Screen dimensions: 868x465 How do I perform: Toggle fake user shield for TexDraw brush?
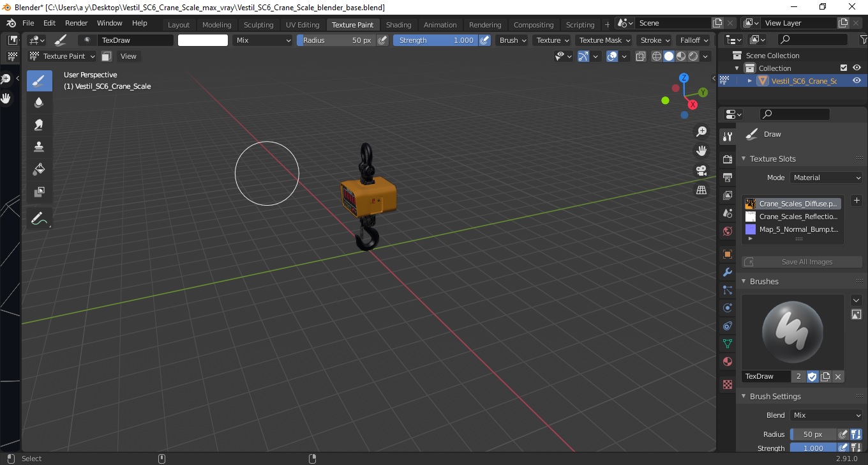click(x=812, y=376)
